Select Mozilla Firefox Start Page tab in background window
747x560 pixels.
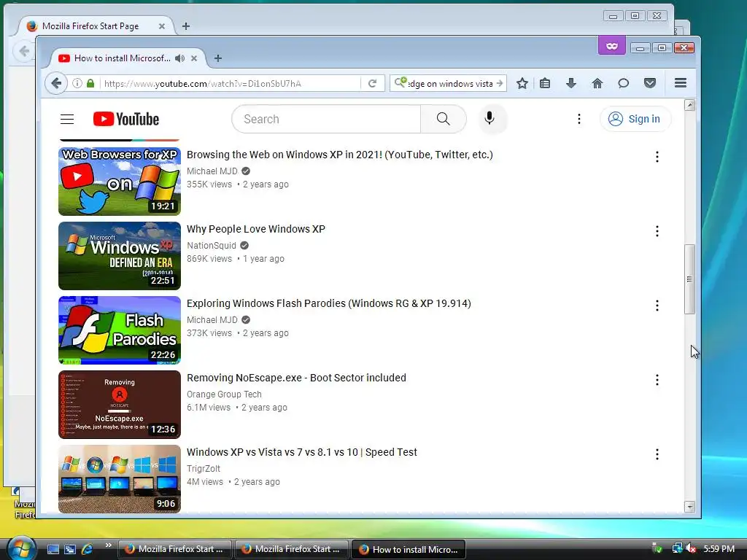click(x=90, y=26)
